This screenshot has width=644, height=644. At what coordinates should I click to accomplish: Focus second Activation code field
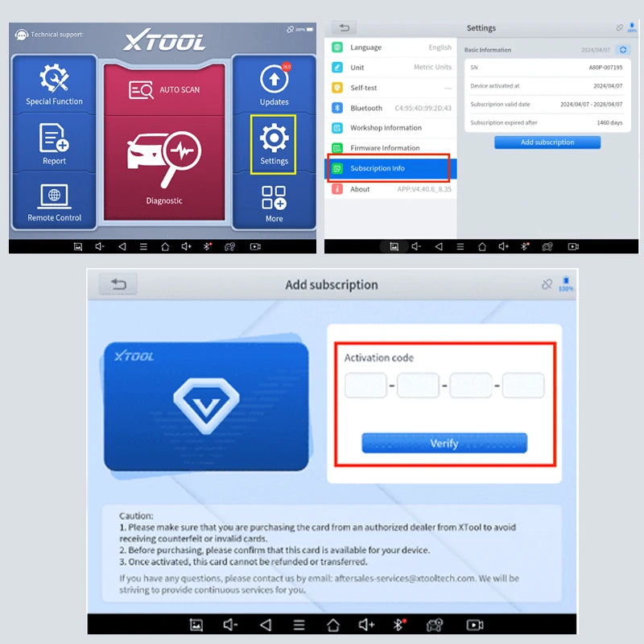click(x=418, y=385)
